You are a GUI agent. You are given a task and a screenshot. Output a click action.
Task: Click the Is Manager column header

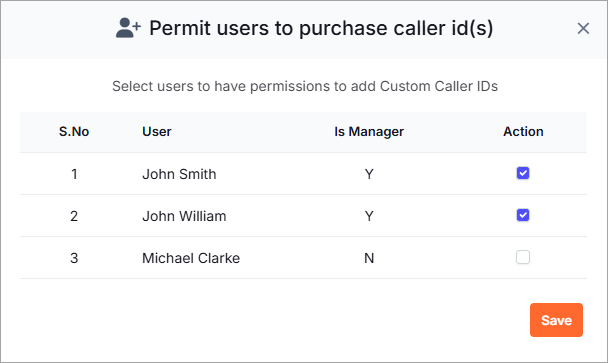click(369, 132)
